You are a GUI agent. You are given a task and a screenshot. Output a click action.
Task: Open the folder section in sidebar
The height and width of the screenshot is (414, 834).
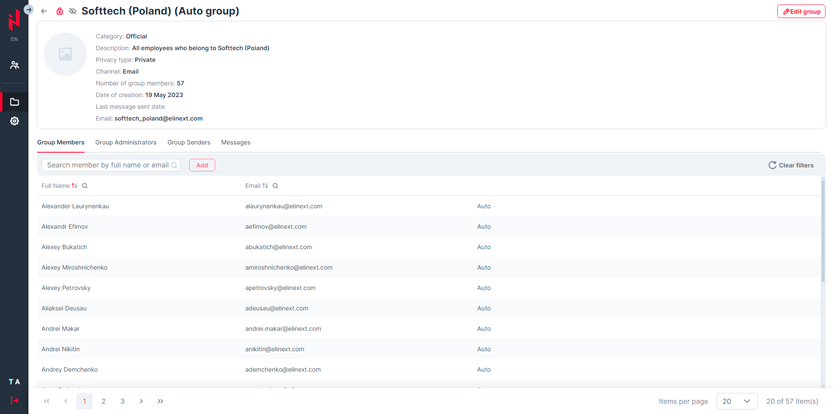[14, 102]
